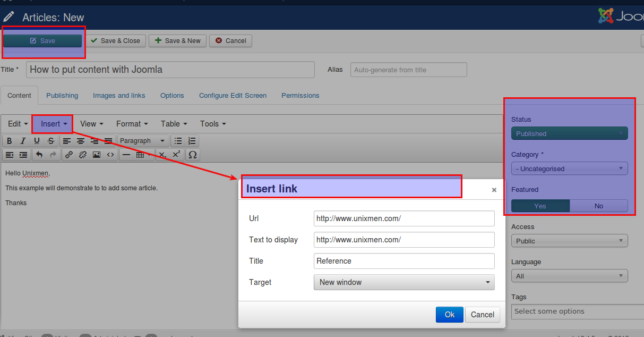Justify the editor text

108,141
